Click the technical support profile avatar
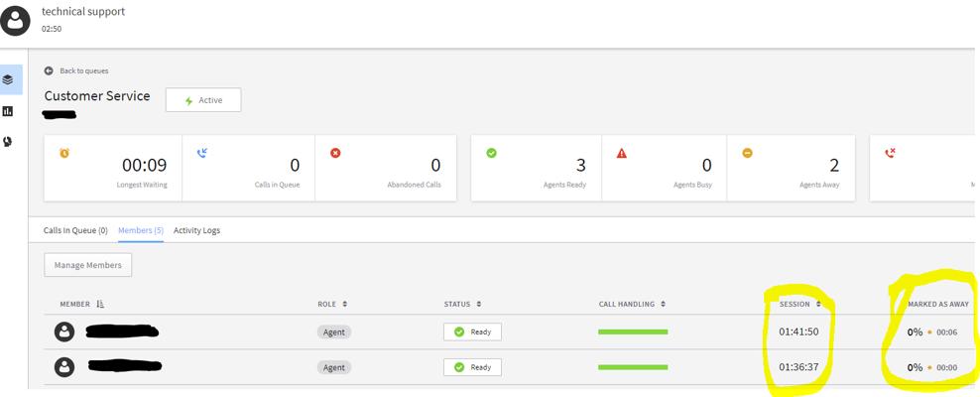Image resolution: width=980 pixels, height=397 pixels. coord(16,20)
